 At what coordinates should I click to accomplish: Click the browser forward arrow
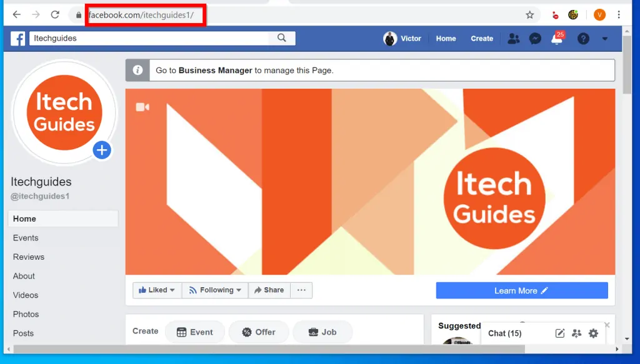[x=36, y=15]
